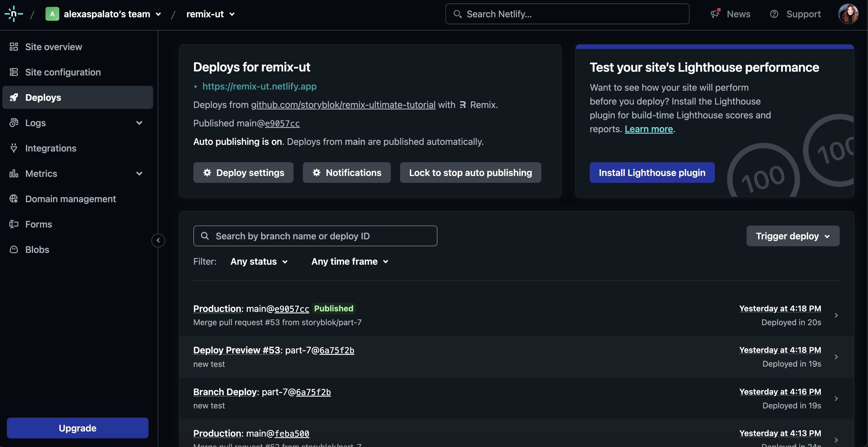
Task: Focus Search by branch name or deploy ID
Action: point(315,236)
